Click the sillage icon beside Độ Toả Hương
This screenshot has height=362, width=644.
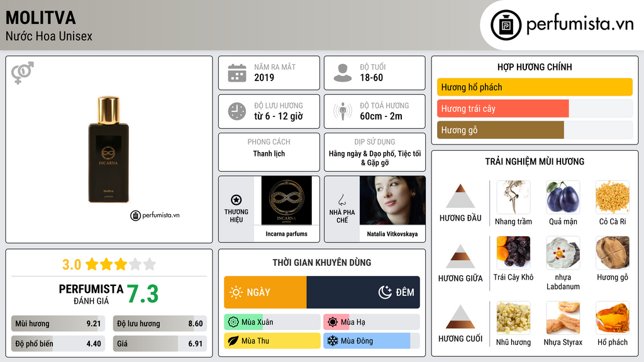[x=343, y=111]
